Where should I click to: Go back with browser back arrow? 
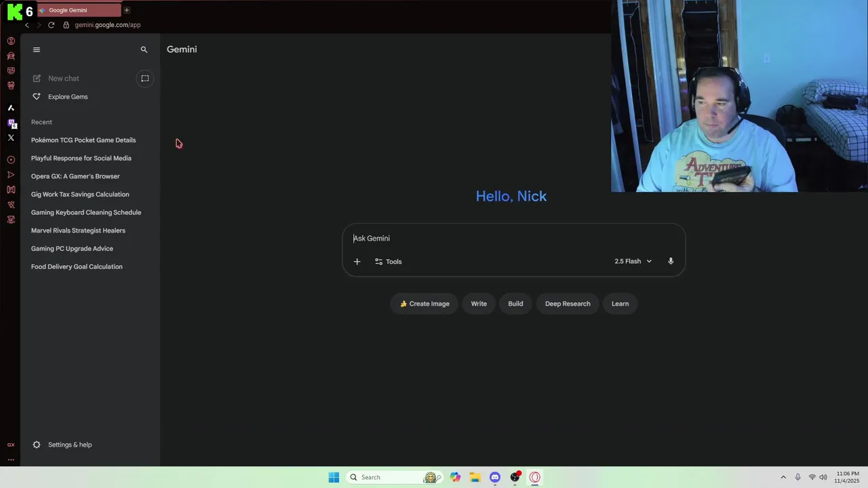[x=27, y=25]
